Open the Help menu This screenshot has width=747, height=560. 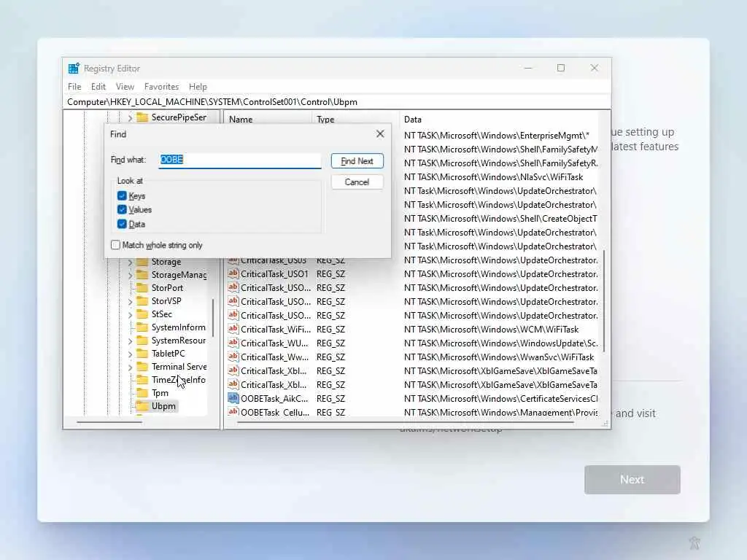[x=198, y=87]
